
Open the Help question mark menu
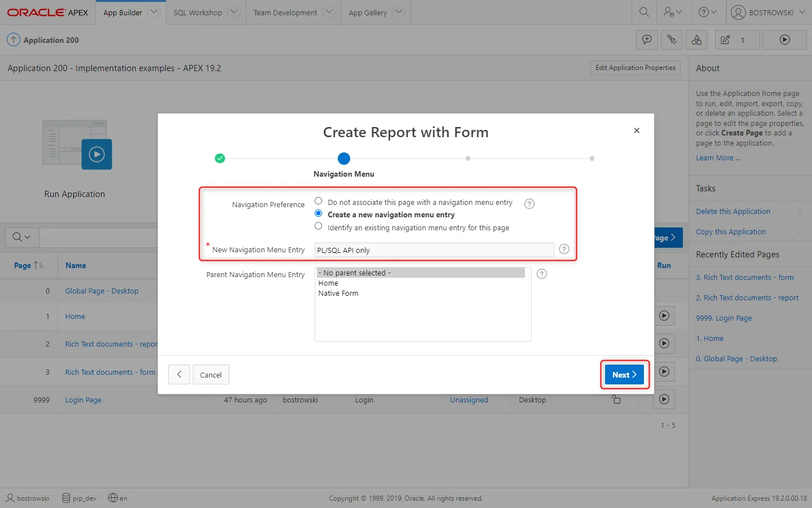pos(707,12)
